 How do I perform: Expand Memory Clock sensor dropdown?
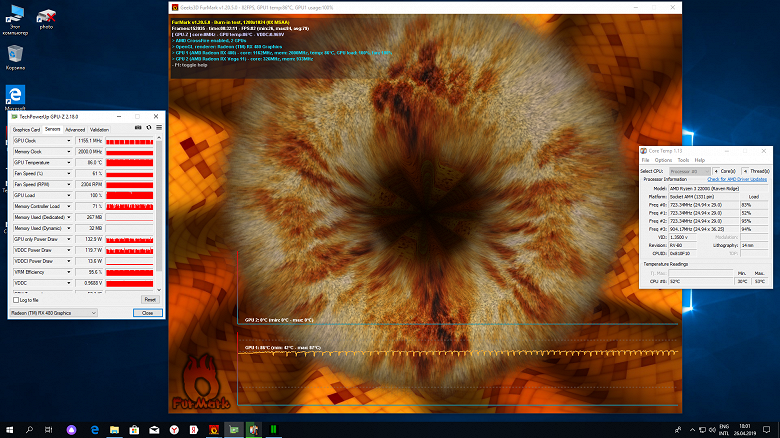point(69,152)
